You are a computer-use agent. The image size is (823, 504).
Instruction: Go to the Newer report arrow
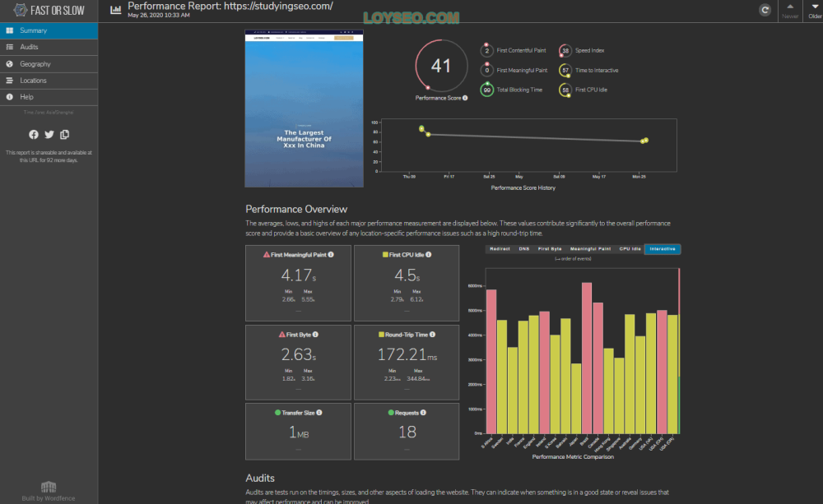pos(790,11)
